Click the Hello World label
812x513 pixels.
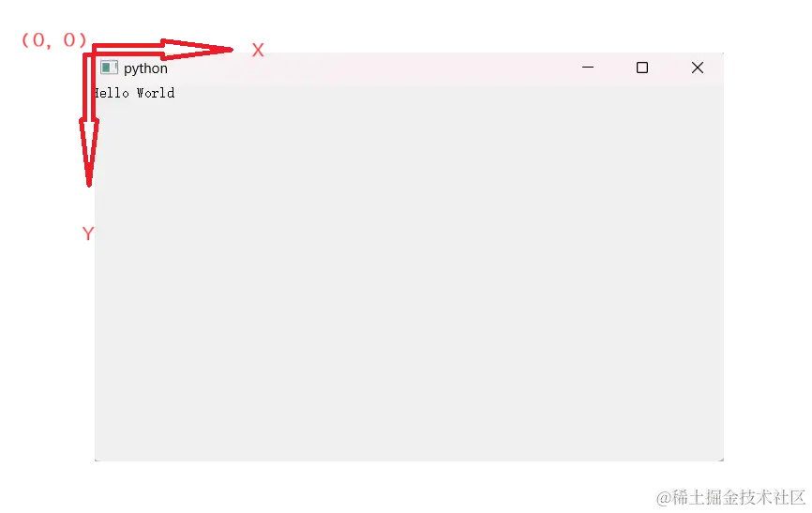(135, 93)
